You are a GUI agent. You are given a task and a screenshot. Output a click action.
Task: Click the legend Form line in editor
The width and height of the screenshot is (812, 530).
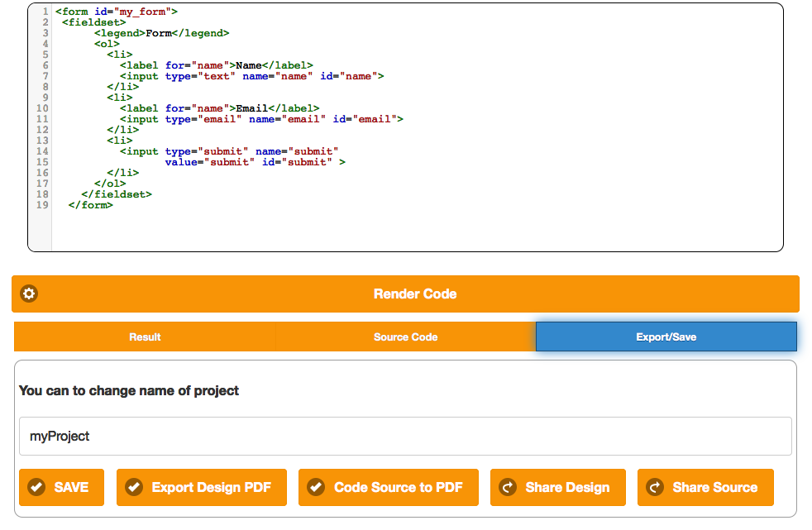tap(161, 33)
